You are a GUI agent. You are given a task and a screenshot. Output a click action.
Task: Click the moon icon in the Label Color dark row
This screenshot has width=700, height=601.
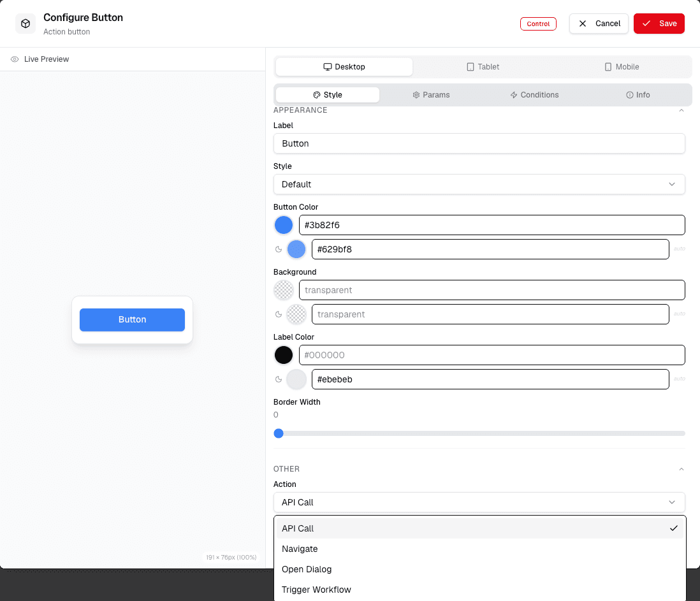point(279,380)
